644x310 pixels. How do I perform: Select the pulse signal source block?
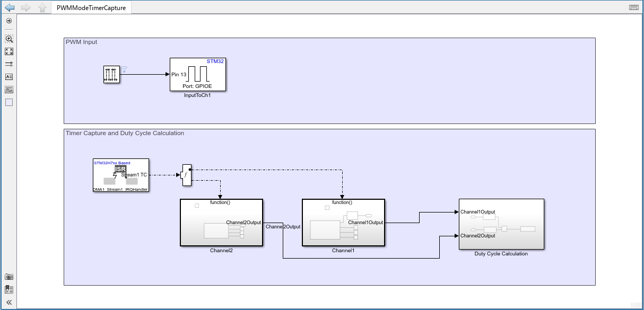coord(111,75)
